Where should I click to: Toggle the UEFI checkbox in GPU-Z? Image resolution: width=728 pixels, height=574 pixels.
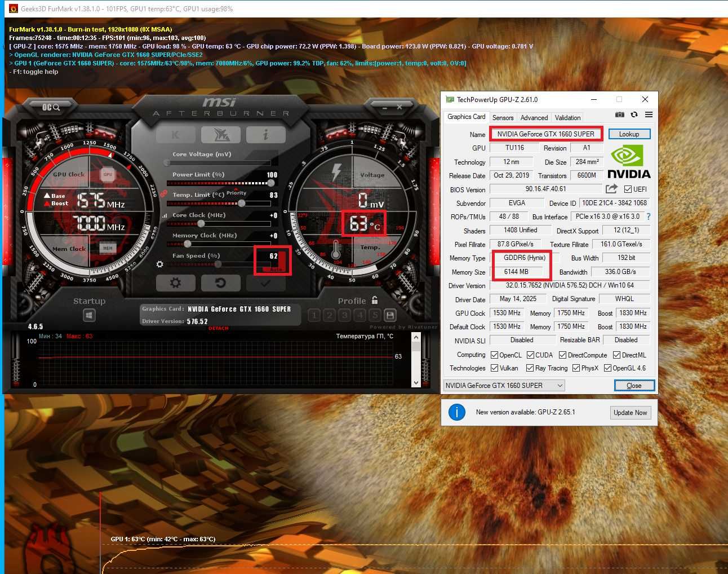point(628,189)
